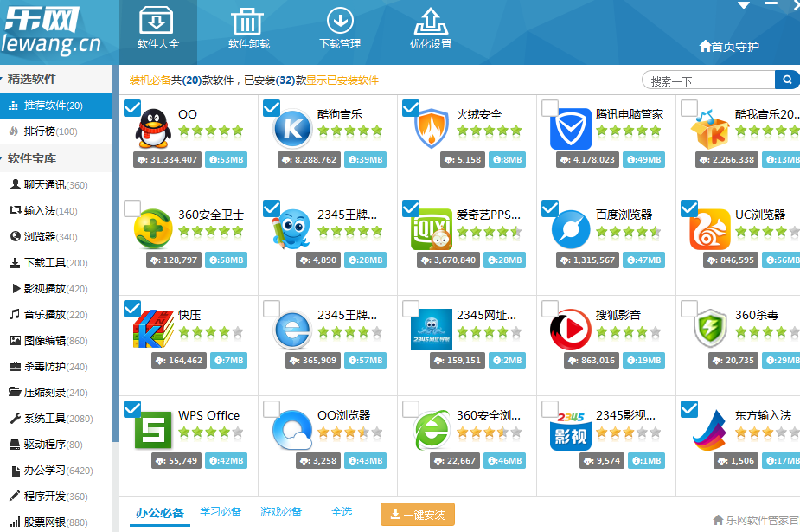Click the 腾讯电脑管家 blue shield icon
The image size is (800, 532).
(x=571, y=129)
